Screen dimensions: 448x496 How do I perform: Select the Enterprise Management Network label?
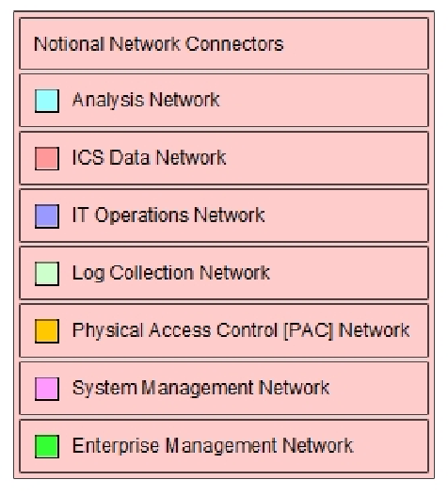coord(213,446)
